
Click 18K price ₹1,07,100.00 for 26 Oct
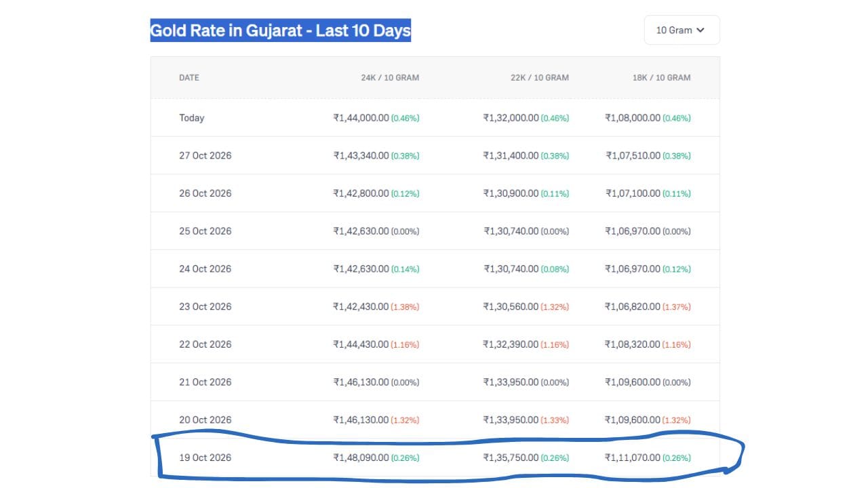click(633, 193)
